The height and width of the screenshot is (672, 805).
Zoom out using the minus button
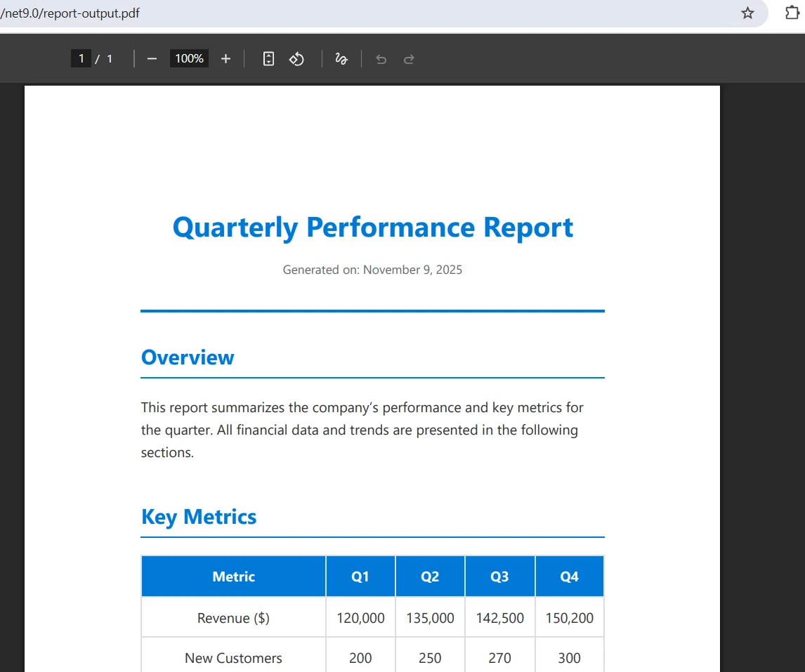(x=152, y=59)
